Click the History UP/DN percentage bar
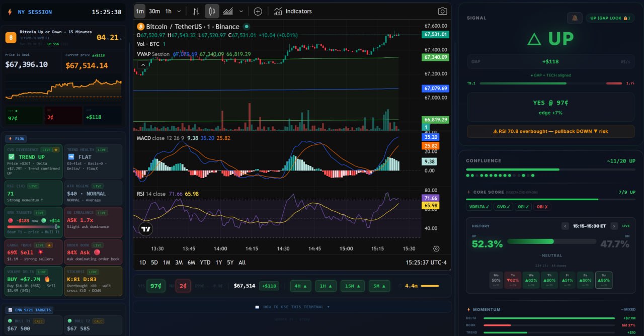This screenshot has height=336, width=644. pos(550,242)
